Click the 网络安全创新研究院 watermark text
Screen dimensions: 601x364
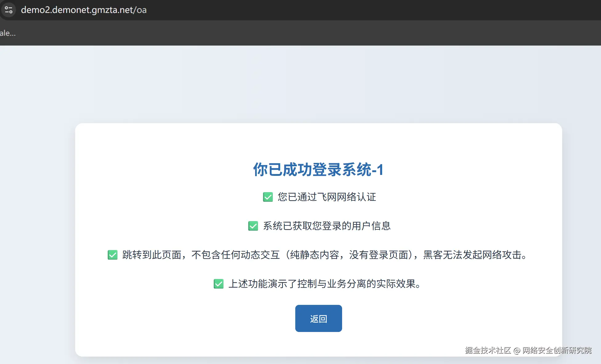pos(557,350)
